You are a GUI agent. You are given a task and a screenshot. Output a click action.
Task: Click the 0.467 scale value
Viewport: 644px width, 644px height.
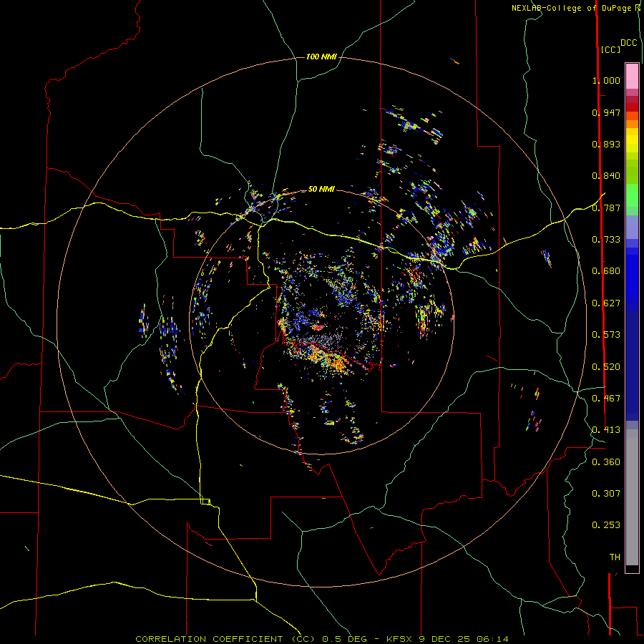(606, 399)
